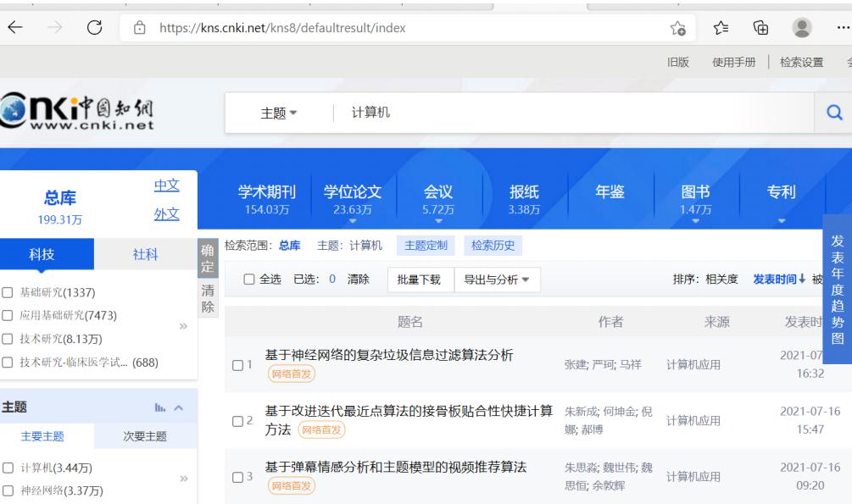Click the browser back arrow
This screenshot has width=852, height=504.
(15, 28)
